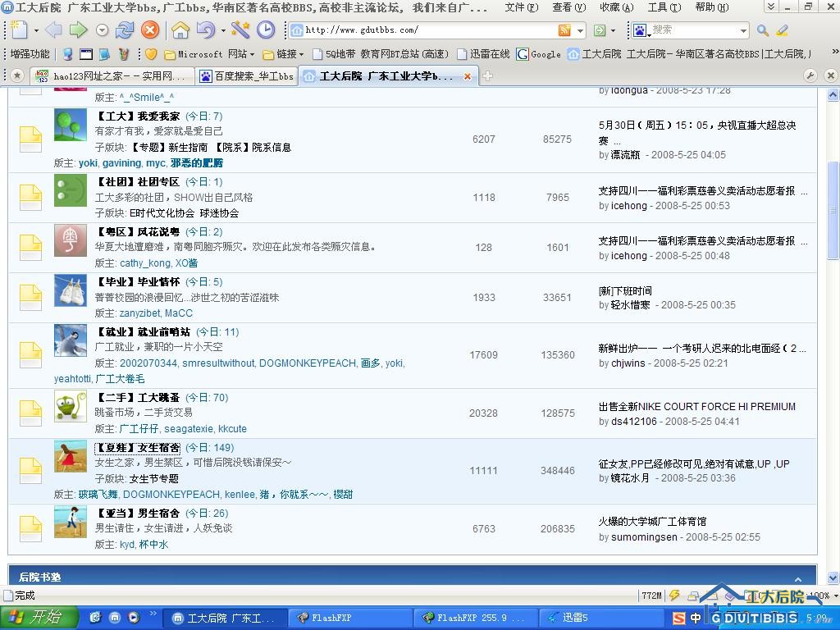Click the URL address field
Image resolution: width=840 pixels, height=630 pixels.
[427, 30]
